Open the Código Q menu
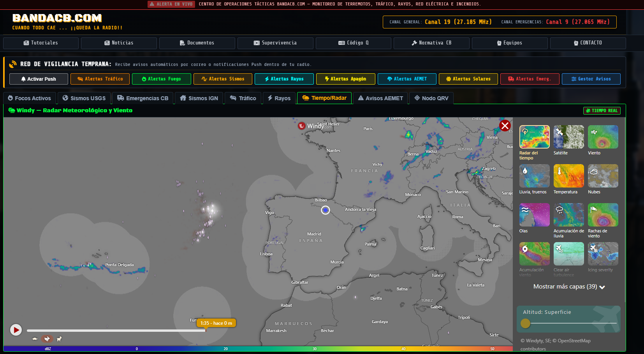This screenshot has width=644, height=354. tap(353, 43)
